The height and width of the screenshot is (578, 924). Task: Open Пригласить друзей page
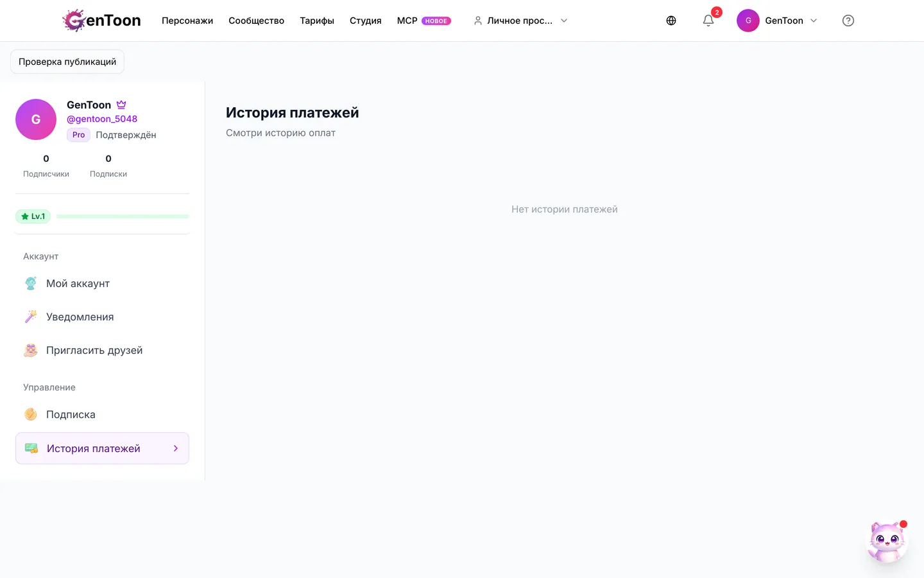pyautogui.click(x=102, y=350)
